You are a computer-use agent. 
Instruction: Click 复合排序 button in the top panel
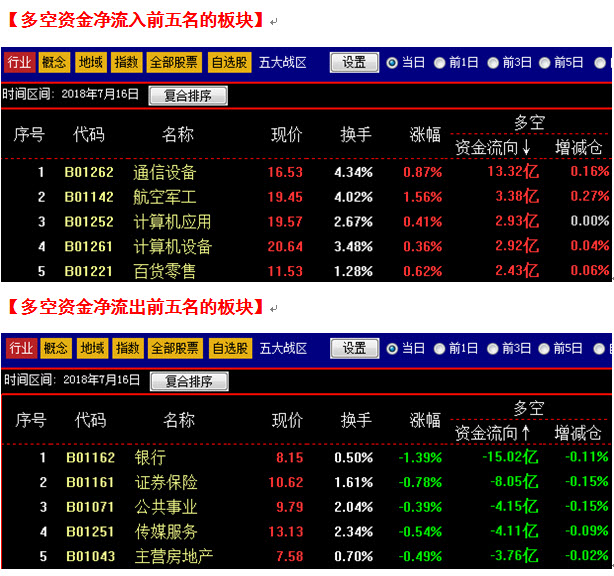click(x=188, y=96)
